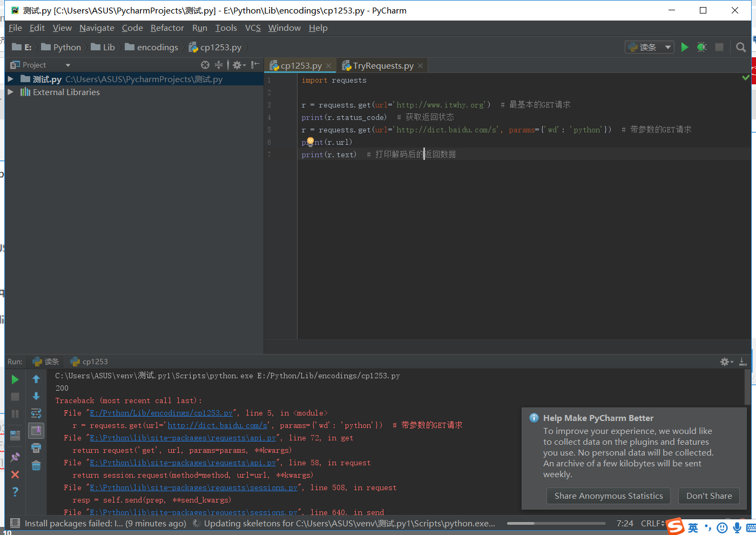This screenshot has height=535, width=756.
Task: Go up the stack trace with up arrow
Action: 36,379
